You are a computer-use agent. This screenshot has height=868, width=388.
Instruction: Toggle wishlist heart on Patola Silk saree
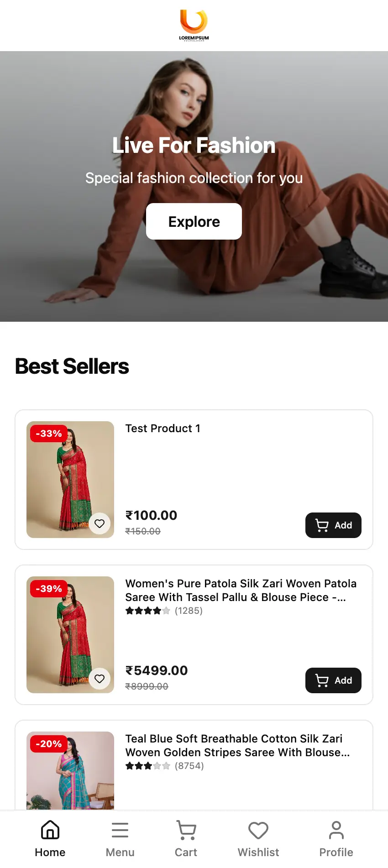[100, 679]
